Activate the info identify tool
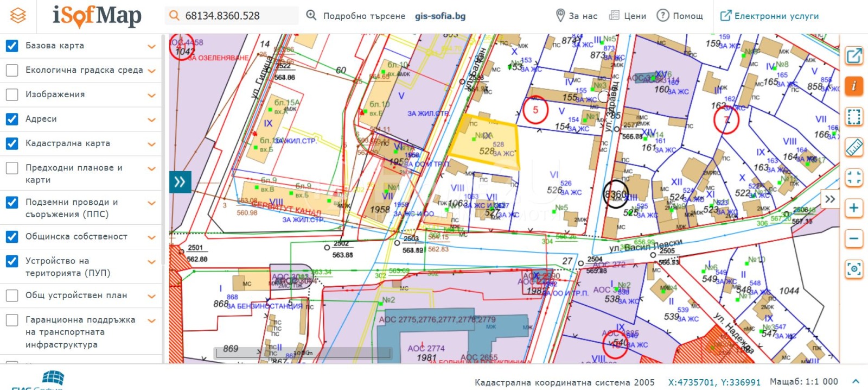This screenshot has width=868, height=390. pyautogui.click(x=854, y=86)
